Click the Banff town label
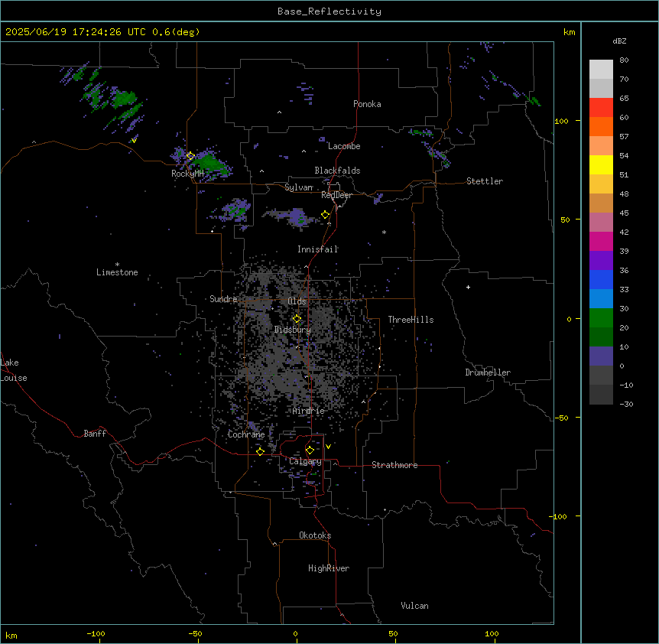This screenshot has height=644, width=659. [x=95, y=434]
